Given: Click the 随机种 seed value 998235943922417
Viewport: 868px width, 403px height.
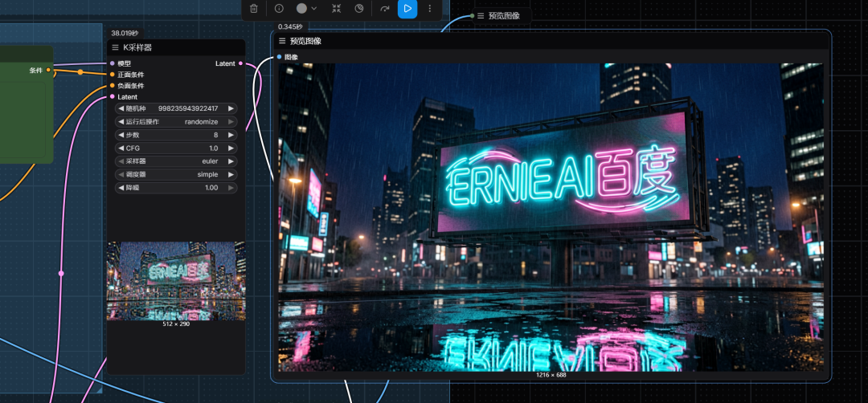Looking at the screenshot, I should tap(187, 108).
